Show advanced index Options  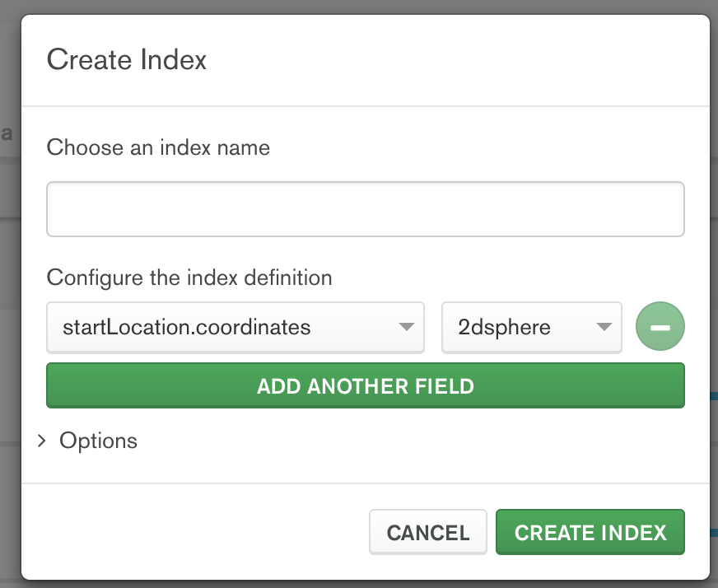click(x=98, y=441)
